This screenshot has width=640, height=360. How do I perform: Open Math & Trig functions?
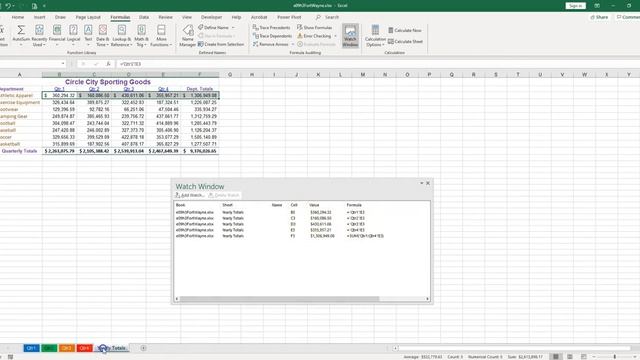141,35
